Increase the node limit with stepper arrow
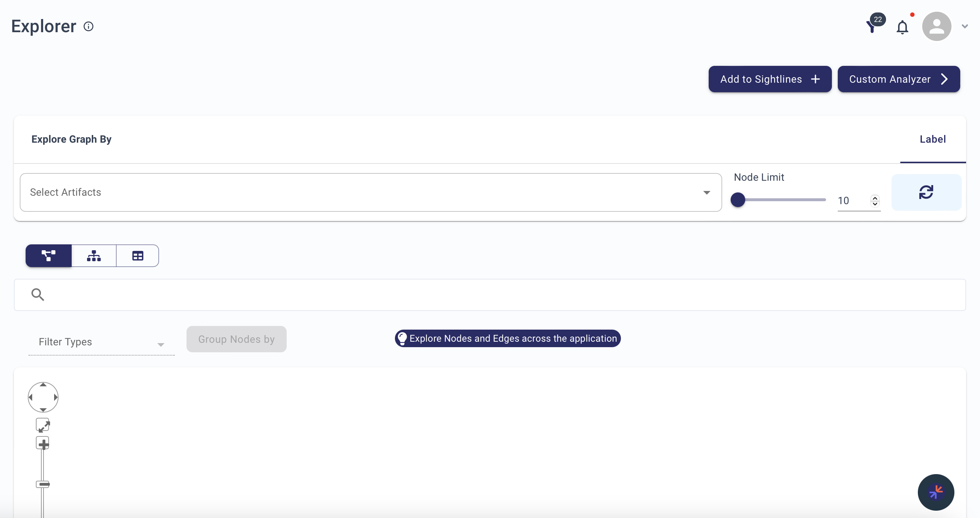The height and width of the screenshot is (518, 980). pyautogui.click(x=875, y=198)
